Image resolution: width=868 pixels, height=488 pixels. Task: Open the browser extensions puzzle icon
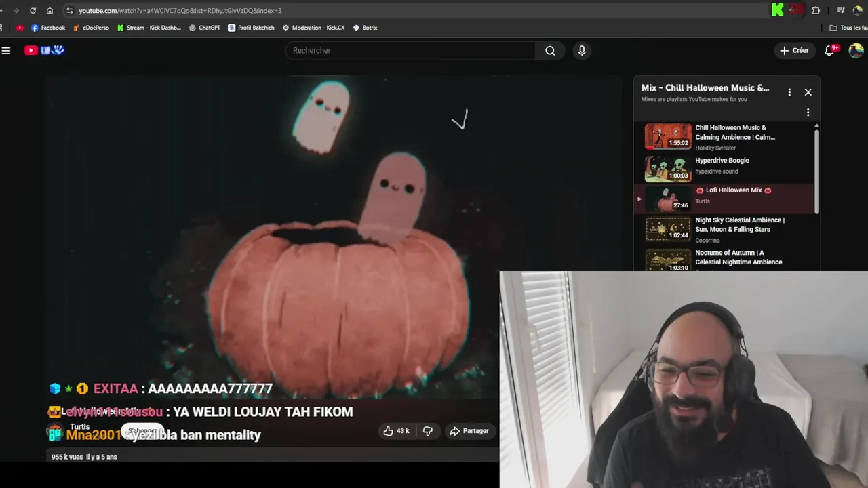pos(816,10)
